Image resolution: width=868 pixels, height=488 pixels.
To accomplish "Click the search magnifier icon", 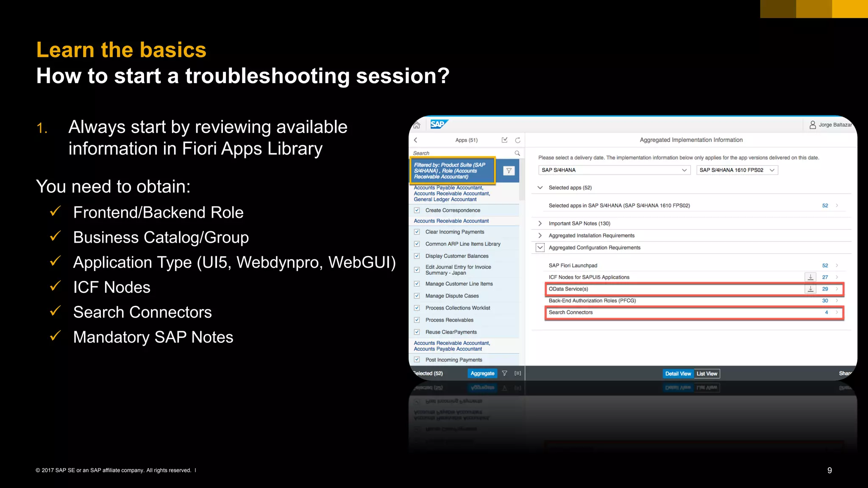I will coord(517,153).
